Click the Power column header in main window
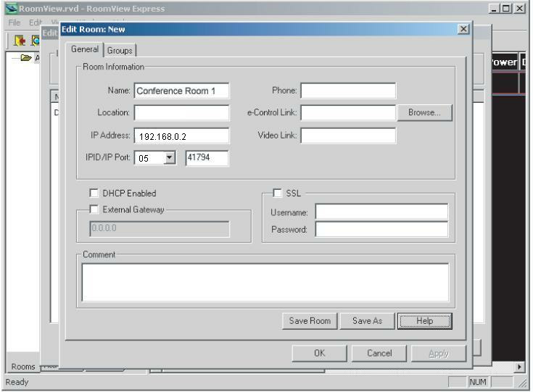This screenshot has height=392, width=533. pos(505,62)
